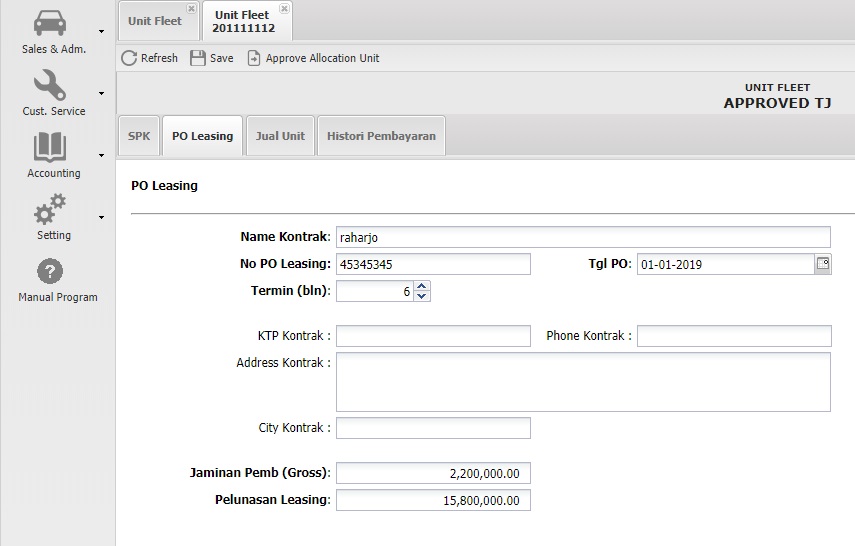Screen dimensions: 855x546
Task: Click the Save floppy disk icon
Action: tap(198, 58)
